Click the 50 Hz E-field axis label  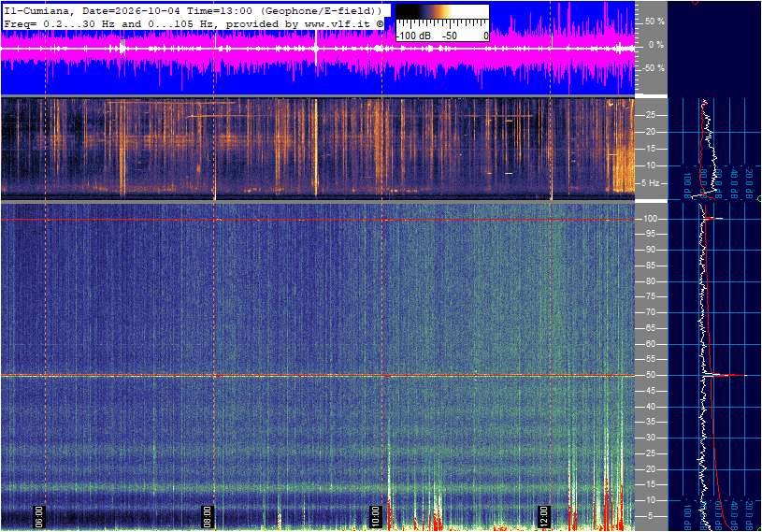click(x=650, y=375)
